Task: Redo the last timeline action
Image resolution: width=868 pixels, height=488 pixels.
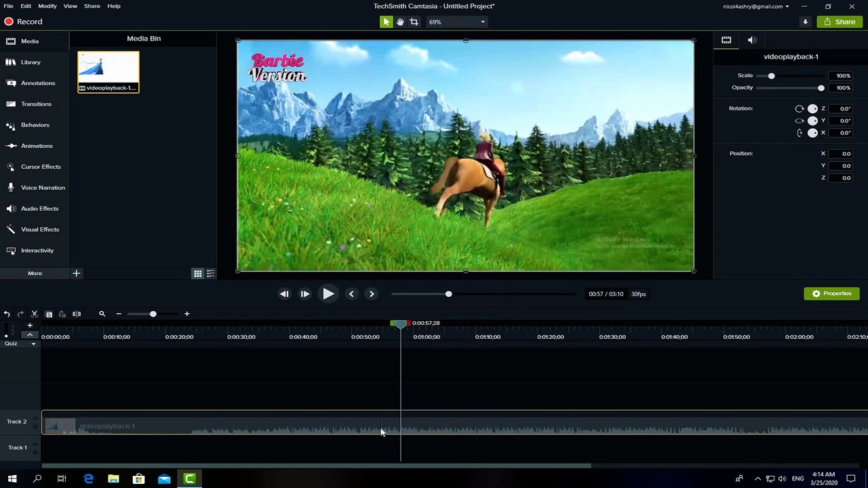Action: (20, 314)
